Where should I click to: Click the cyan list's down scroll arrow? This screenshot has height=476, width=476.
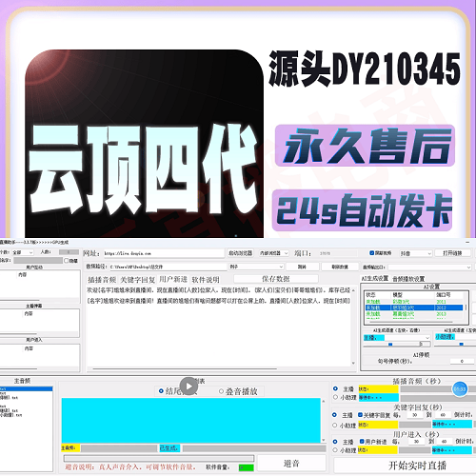pos(324,440)
